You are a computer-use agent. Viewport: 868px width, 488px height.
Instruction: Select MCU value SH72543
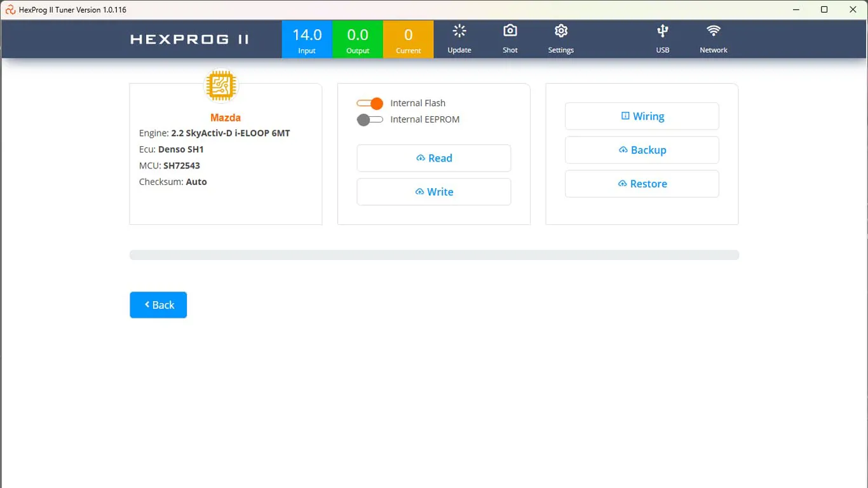coord(182,165)
